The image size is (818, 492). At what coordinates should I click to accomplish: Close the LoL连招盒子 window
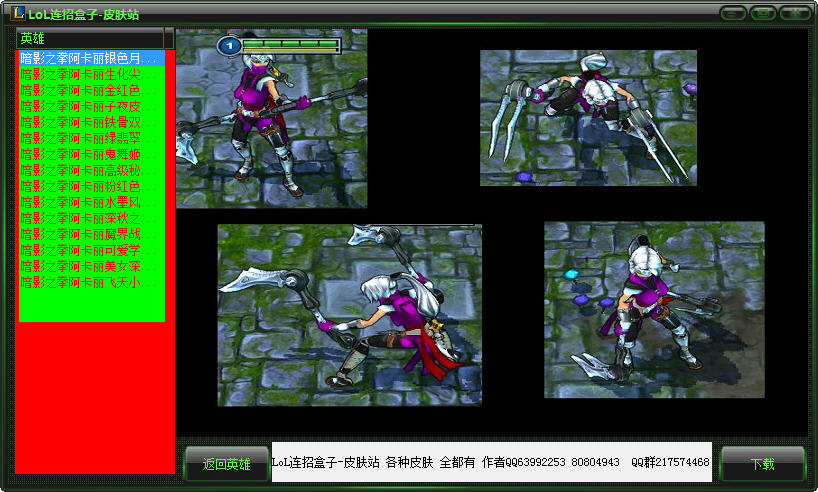coord(795,13)
